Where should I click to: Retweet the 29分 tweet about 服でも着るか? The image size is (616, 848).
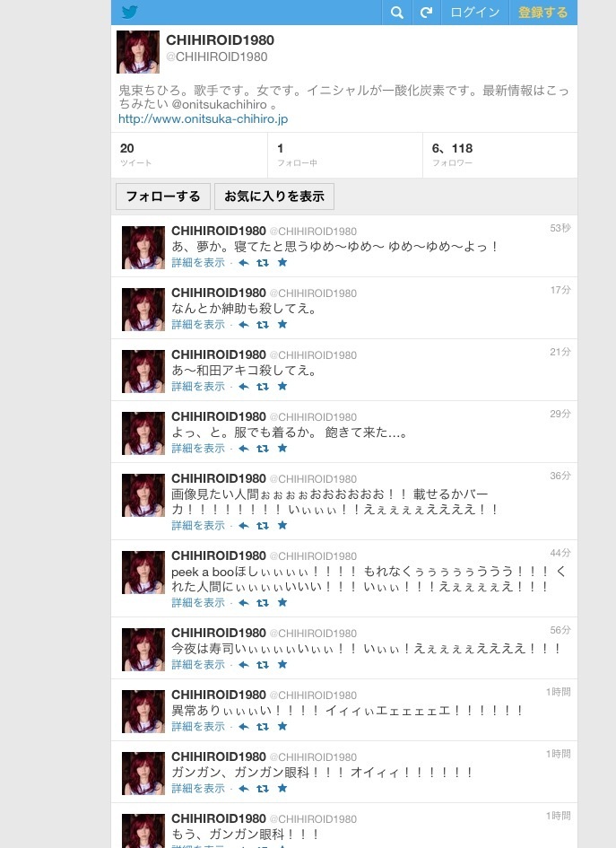coord(263,449)
